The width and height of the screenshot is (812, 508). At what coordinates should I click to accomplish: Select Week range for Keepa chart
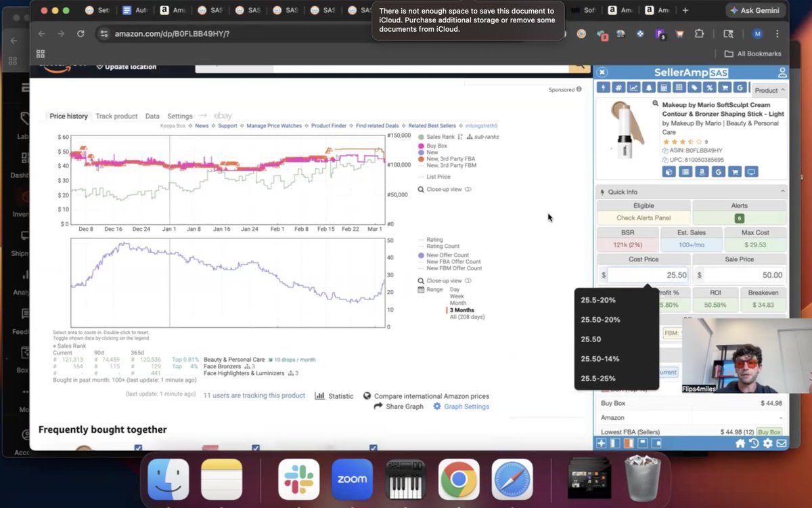[457, 296]
